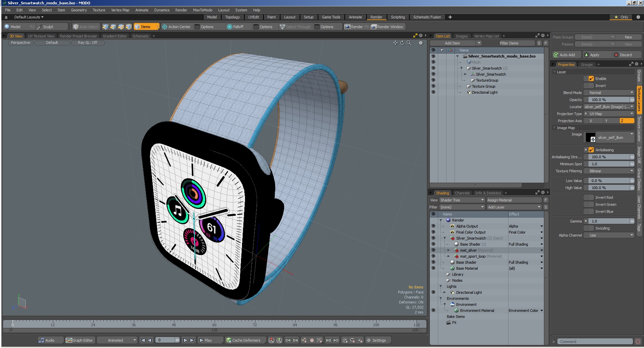
Task: Go to last frame
Action: [193, 340]
